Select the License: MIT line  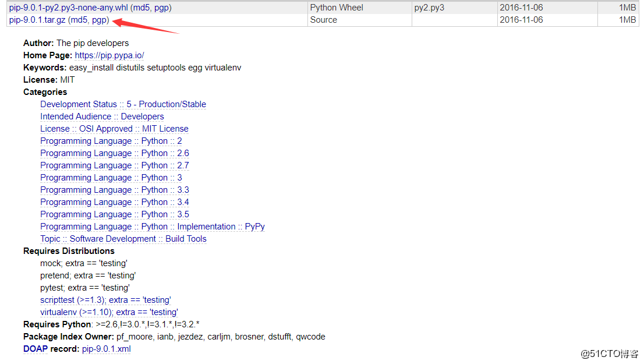(x=49, y=80)
